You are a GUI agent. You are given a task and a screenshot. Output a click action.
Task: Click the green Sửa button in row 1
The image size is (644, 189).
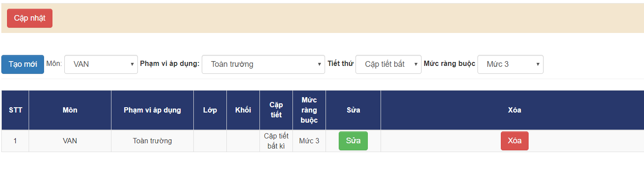(353, 141)
